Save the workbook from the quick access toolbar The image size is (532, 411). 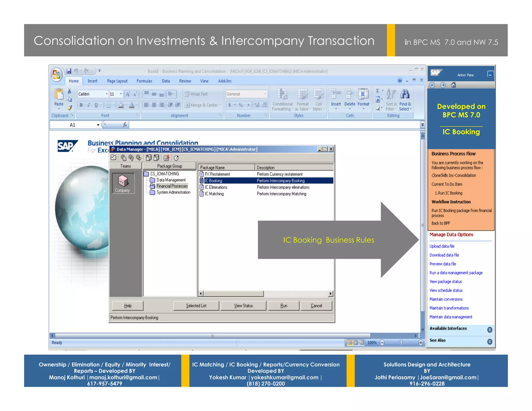[69, 71]
